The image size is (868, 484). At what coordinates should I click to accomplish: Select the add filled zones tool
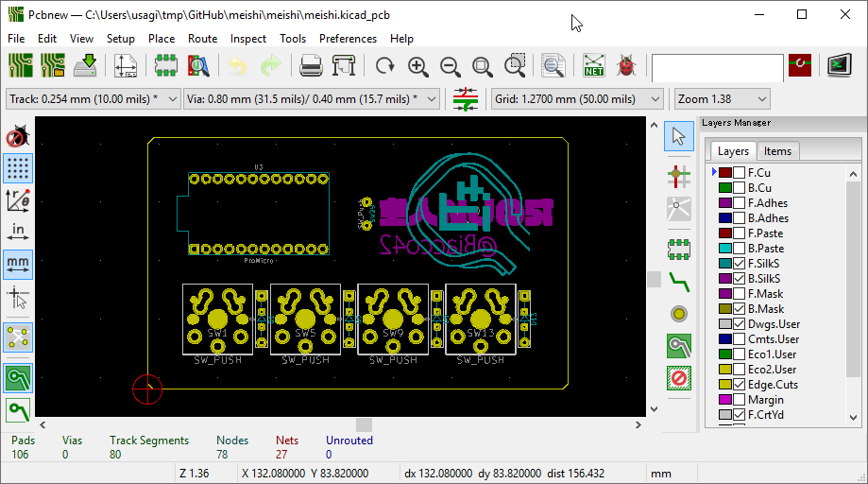tap(679, 347)
